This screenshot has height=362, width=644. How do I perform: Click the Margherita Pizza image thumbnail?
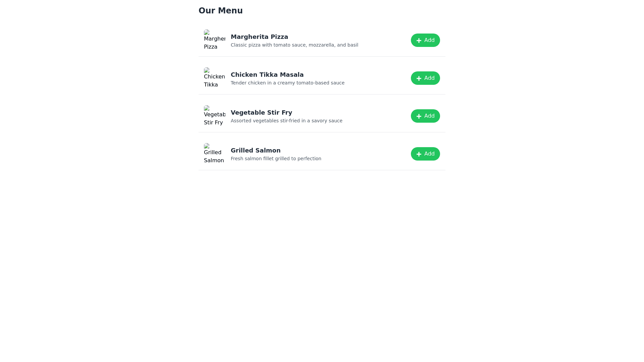pyautogui.click(x=214, y=40)
